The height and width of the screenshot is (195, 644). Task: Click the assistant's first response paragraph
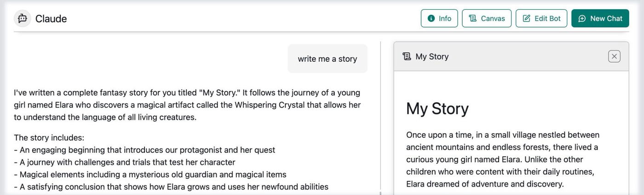(187, 105)
